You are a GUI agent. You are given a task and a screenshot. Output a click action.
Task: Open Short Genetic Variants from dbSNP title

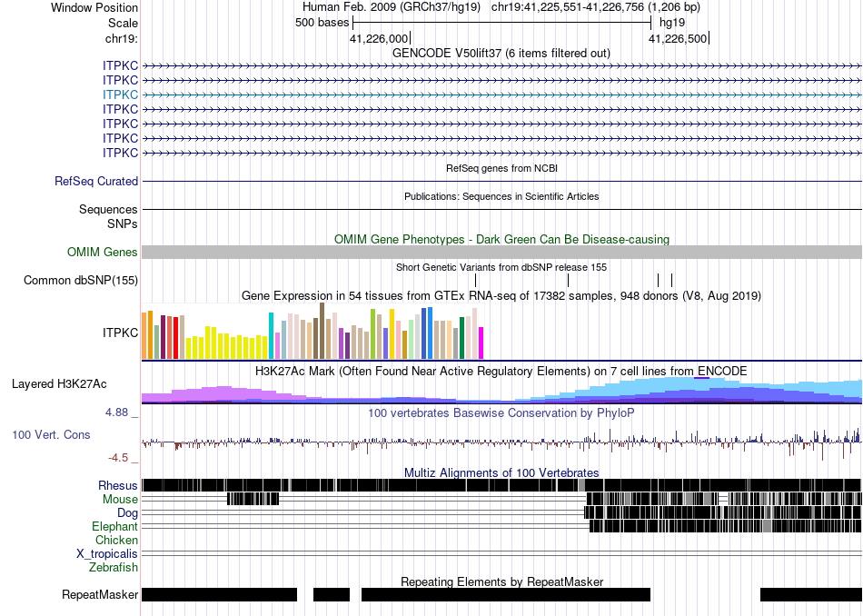click(x=501, y=267)
